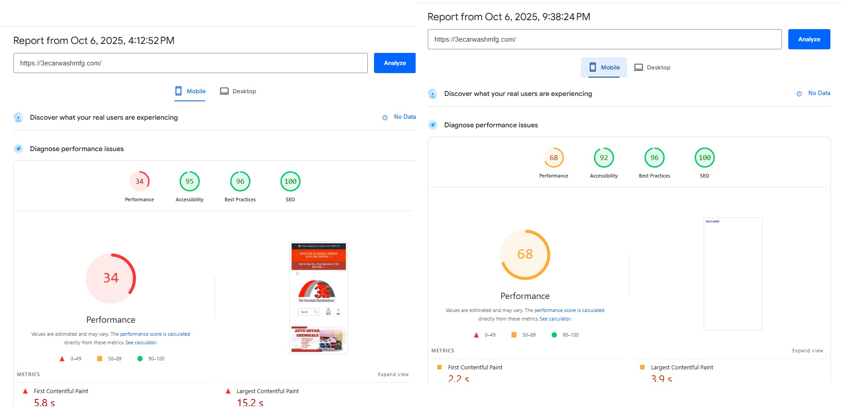Screen dimensions: 868x416
Task: Click 'Discover what your real users are experiencing' in 9:38 PM report
Action: (518, 94)
